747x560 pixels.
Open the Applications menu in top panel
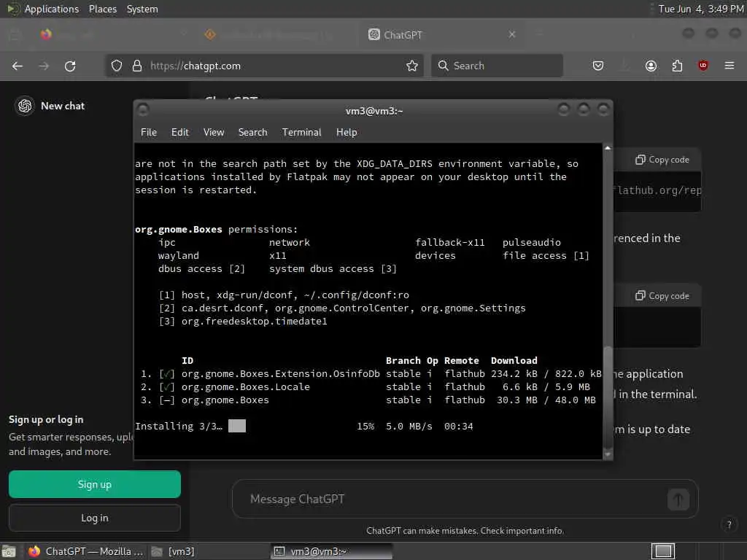pyautogui.click(x=52, y=9)
